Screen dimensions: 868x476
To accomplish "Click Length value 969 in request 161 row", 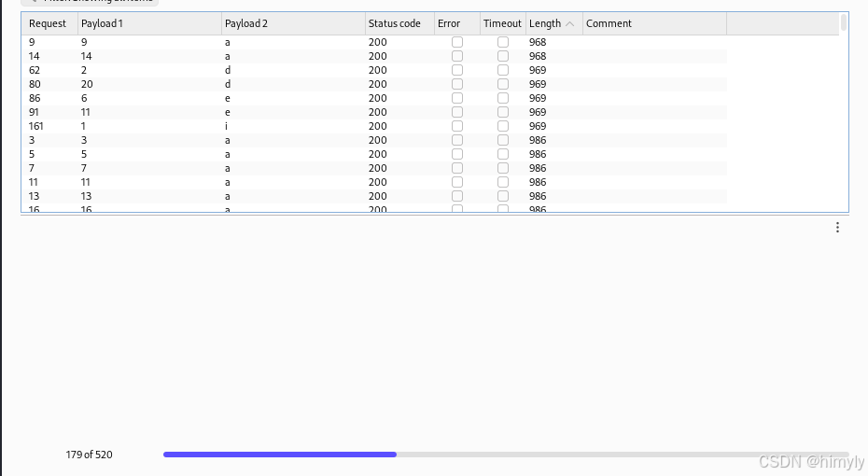I will (x=538, y=126).
